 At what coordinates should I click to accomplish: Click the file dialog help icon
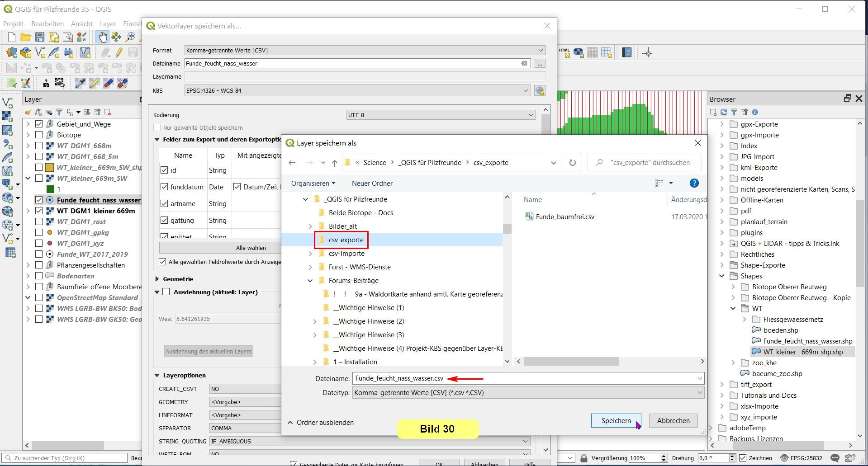[694, 183]
